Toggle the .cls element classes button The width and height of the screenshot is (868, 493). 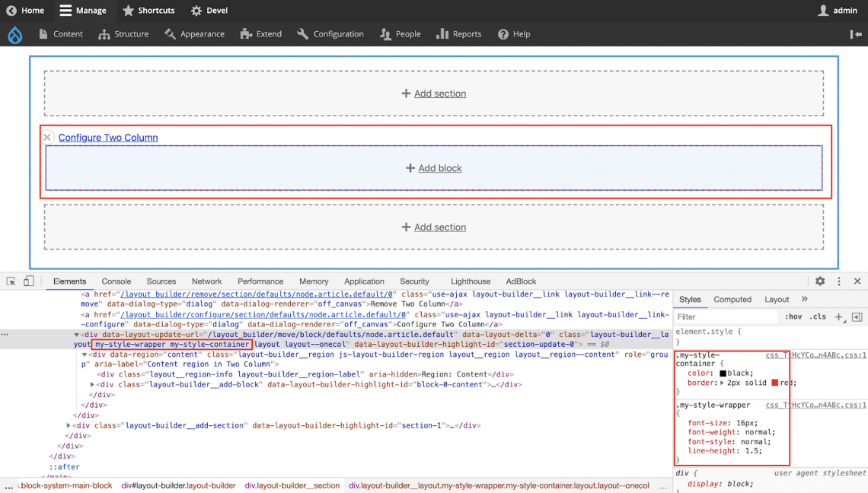818,317
